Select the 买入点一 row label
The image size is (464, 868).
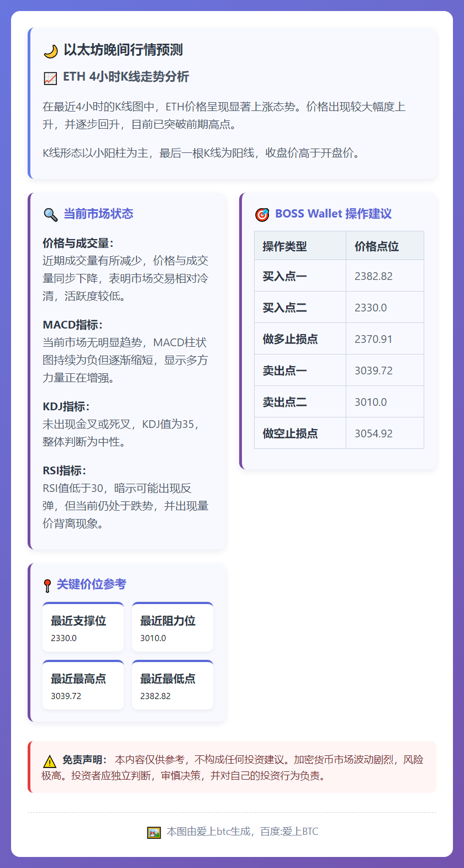click(x=284, y=276)
